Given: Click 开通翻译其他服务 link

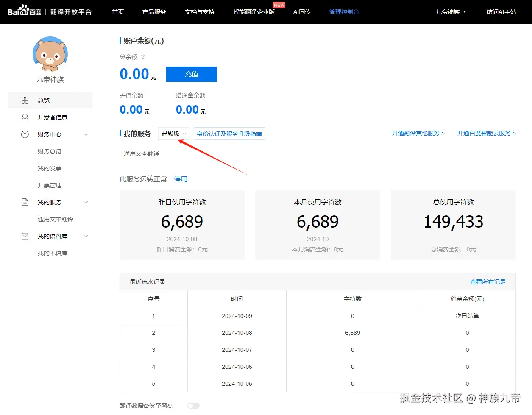Looking at the screenshot, I should [x=418, y=133].
